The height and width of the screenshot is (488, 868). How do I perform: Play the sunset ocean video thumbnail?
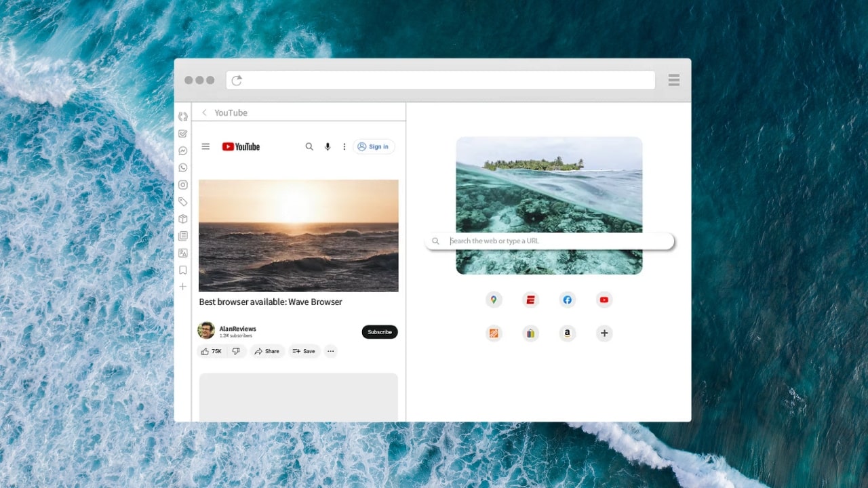pyautogui.click(x=298, y=235)
